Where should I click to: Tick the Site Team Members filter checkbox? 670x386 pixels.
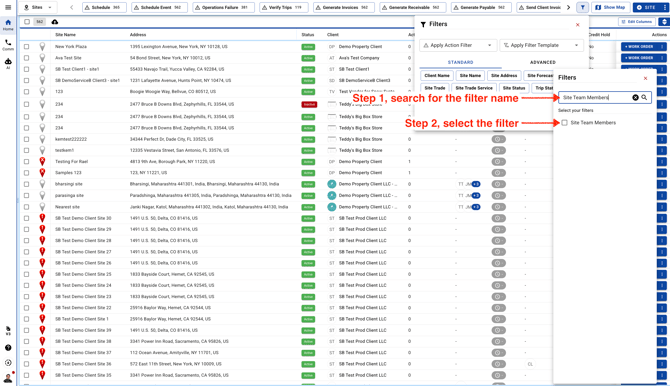pos(564,123)
